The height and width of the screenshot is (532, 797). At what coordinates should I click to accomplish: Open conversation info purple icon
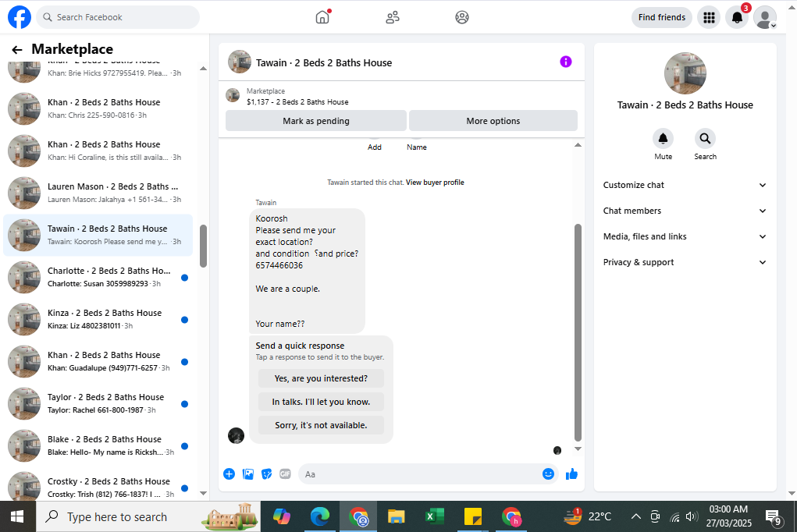pyautogui.click(x=566, y=62)
